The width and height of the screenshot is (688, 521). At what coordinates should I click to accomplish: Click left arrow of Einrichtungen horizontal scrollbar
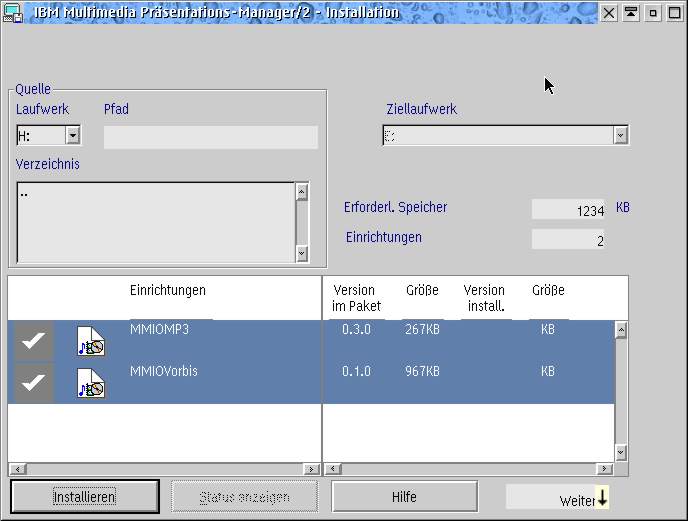click(x=18, y=469)
